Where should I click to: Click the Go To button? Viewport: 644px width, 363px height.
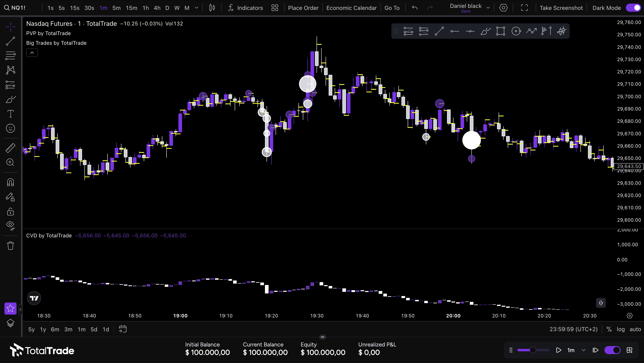tap(392, 8)
